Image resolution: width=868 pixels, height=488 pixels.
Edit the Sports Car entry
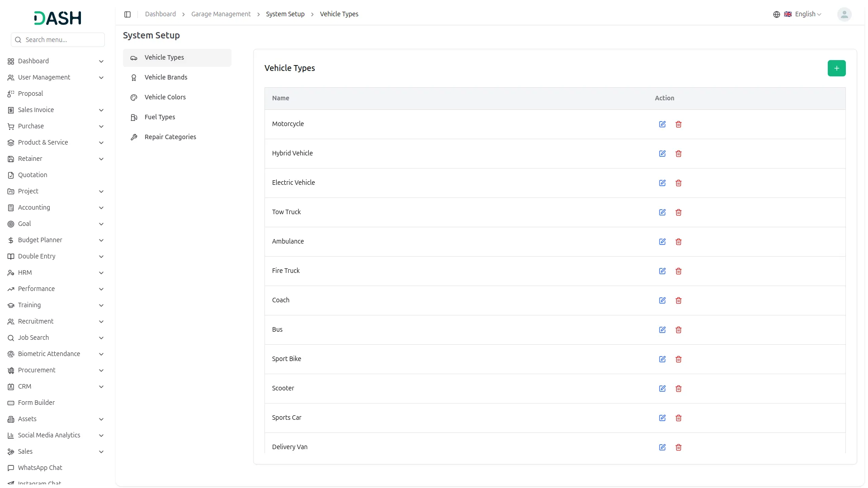pos(662,418)
